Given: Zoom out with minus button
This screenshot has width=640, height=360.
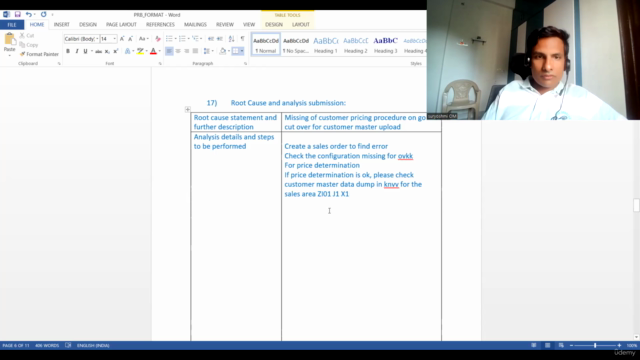Looking at the screenshot, I should tap(571, 345).
